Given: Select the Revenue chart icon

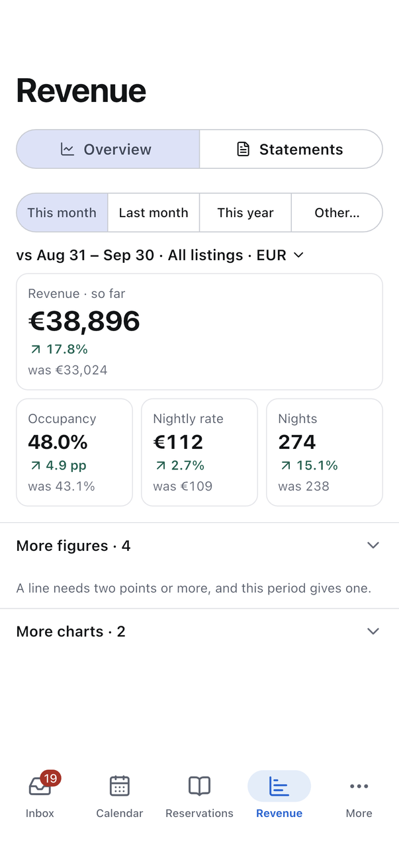Looking at the screenshot, I should coord(279,786).
